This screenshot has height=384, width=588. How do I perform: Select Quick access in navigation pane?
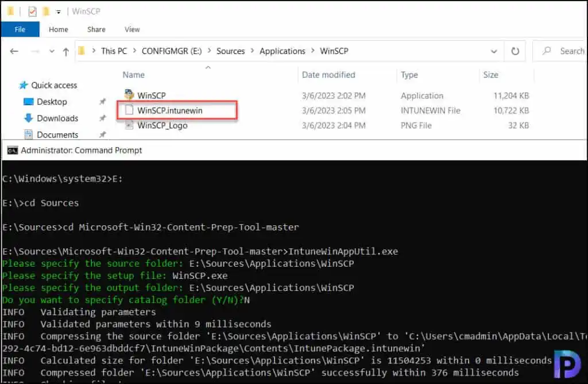54,85
